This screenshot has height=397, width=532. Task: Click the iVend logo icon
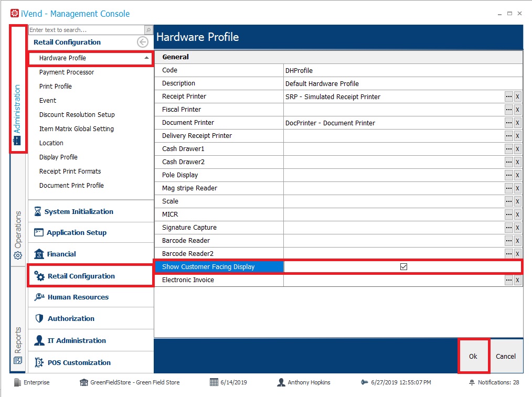15,13
